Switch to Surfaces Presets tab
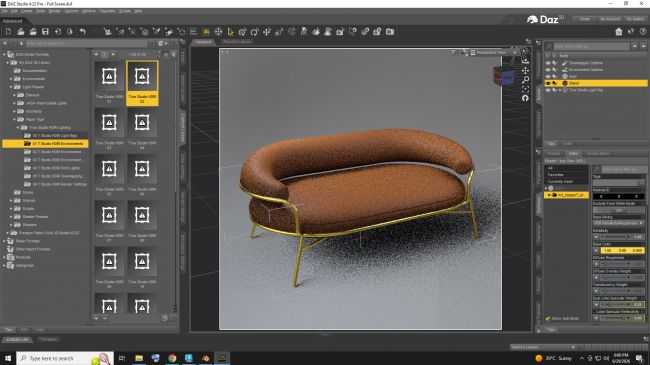Screen dimensions: 650x365 [554, 153]
